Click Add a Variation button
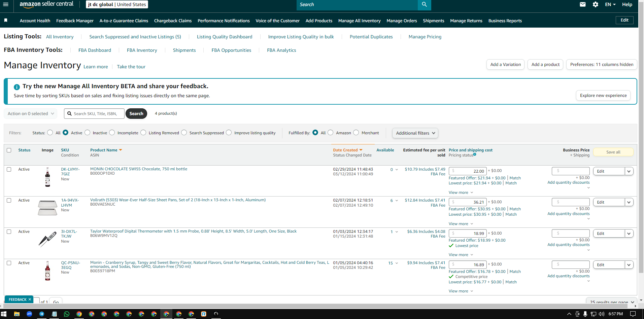The height and width of the screenshot is (319, 644). point(505,65)
